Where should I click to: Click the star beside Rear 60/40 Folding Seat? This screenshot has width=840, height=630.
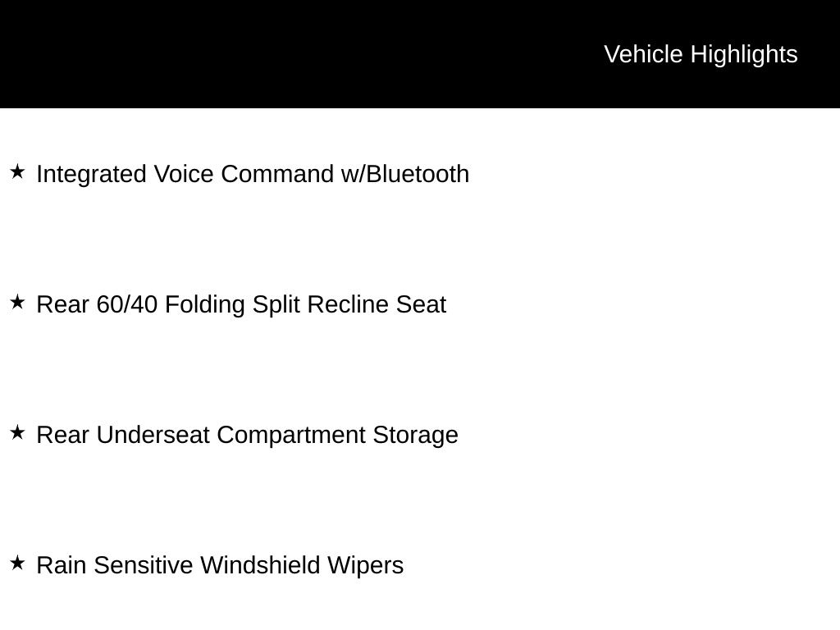[17, 303]
